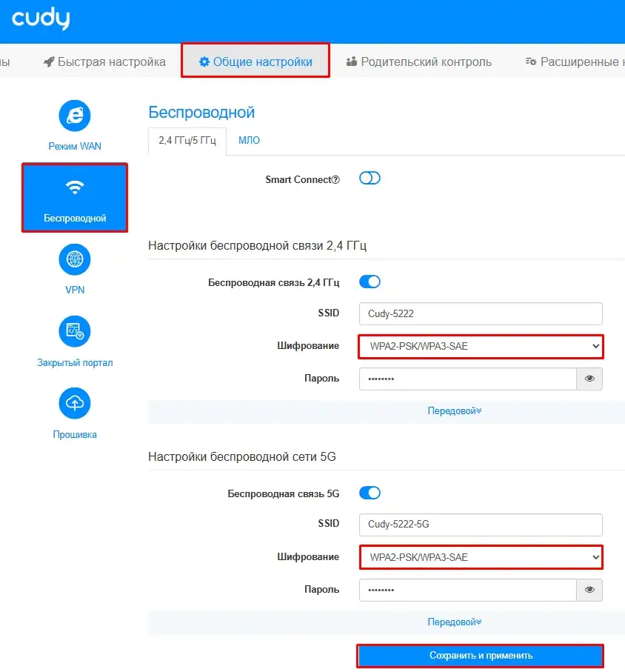Click the VPN label link
625x672 pixels.
75,290
